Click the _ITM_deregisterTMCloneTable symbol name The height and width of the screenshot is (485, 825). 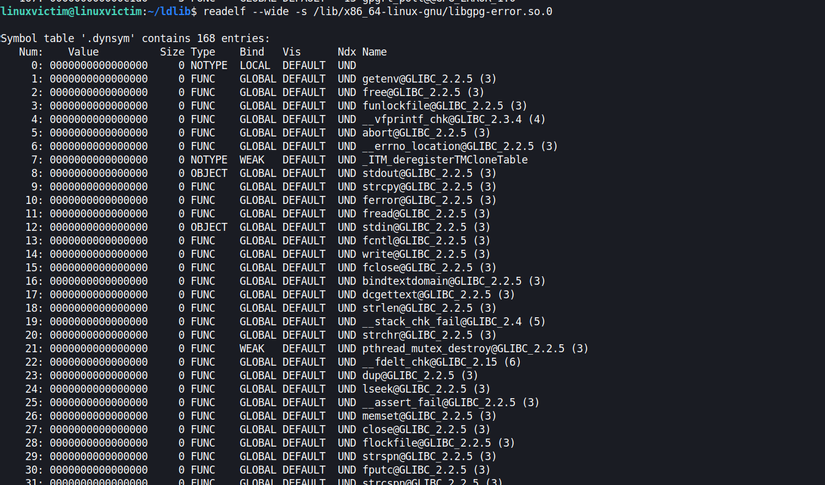[444, 160]
